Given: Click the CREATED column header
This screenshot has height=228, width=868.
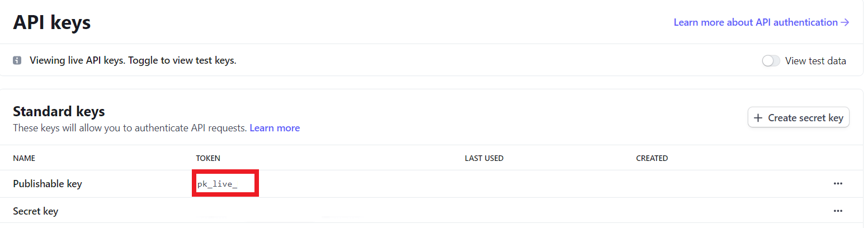Looking at the screenshot, I should coord(652,158).
